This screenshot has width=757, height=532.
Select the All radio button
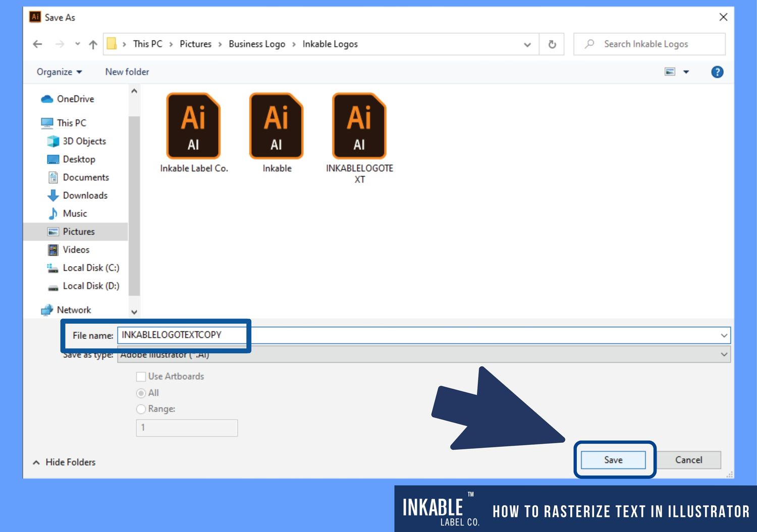(141, 393)
